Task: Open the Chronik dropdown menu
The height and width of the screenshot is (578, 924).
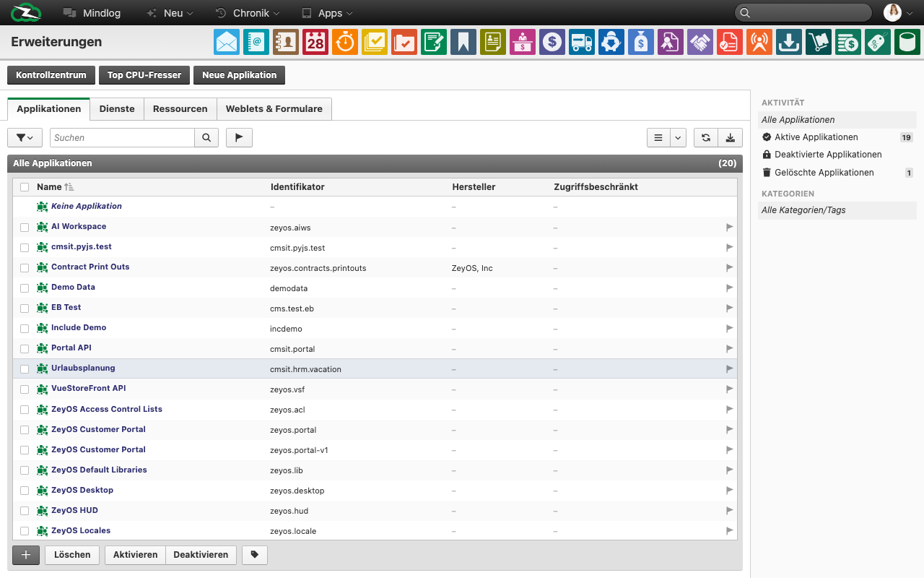Action: click(248, 13)
